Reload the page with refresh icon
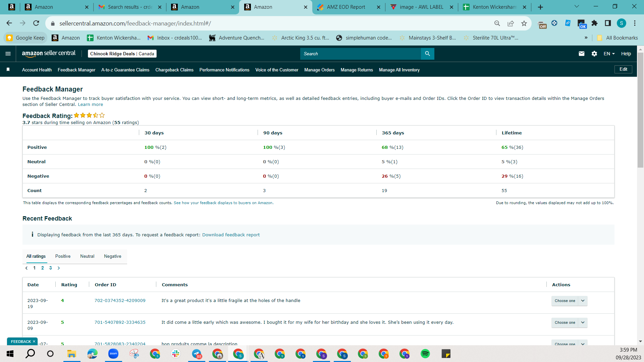 36,23
